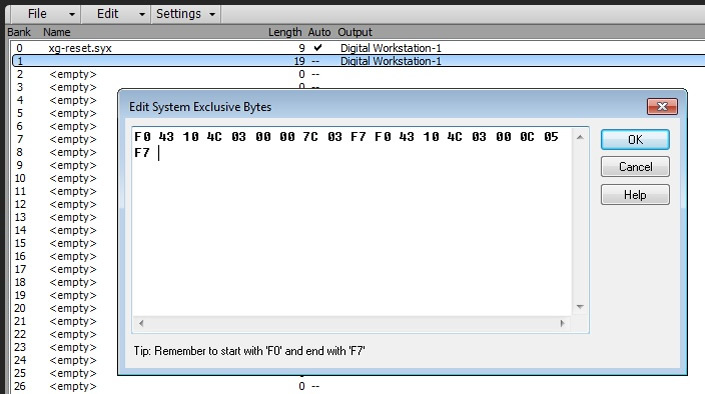Select Digital Workstation-1 output for bank 0

(x=391, y=48)
